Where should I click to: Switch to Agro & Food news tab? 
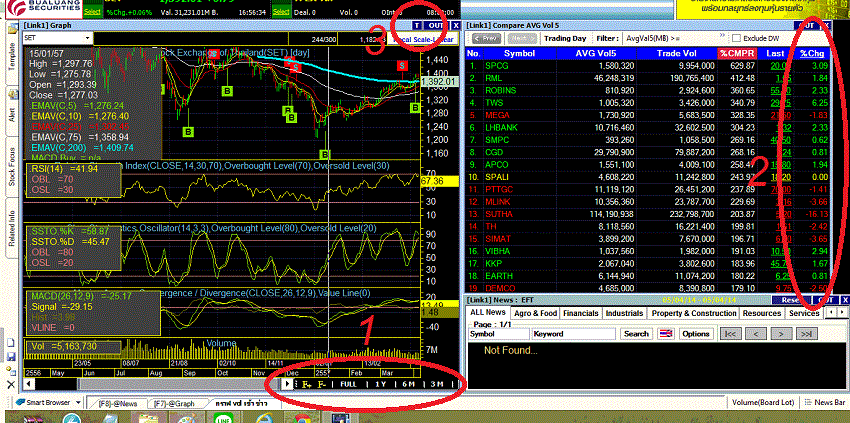pyautogui.click(x=536, y=313)
